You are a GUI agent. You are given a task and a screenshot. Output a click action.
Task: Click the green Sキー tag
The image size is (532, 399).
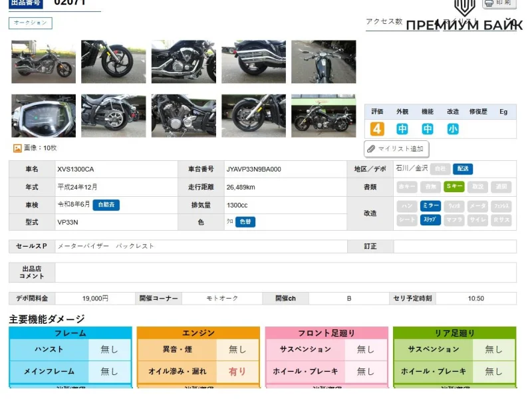pyautogui.click(x=454, y=187)
